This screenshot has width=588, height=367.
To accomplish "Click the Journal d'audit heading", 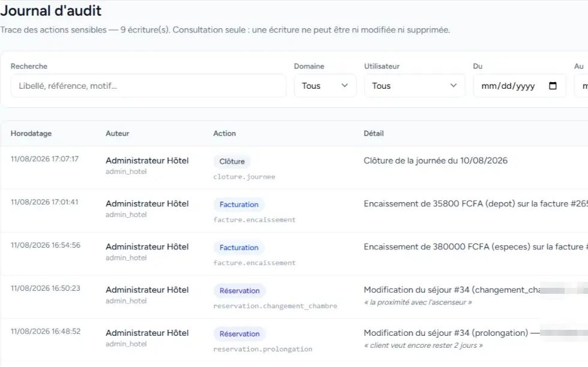I will pos(50,11).
